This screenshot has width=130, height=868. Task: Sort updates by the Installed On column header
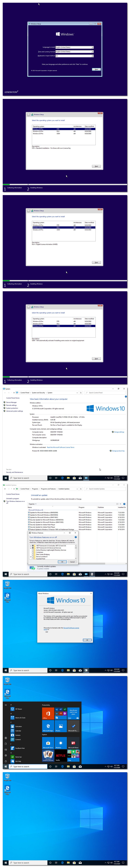pyautogui.click(x=122, y=507)
